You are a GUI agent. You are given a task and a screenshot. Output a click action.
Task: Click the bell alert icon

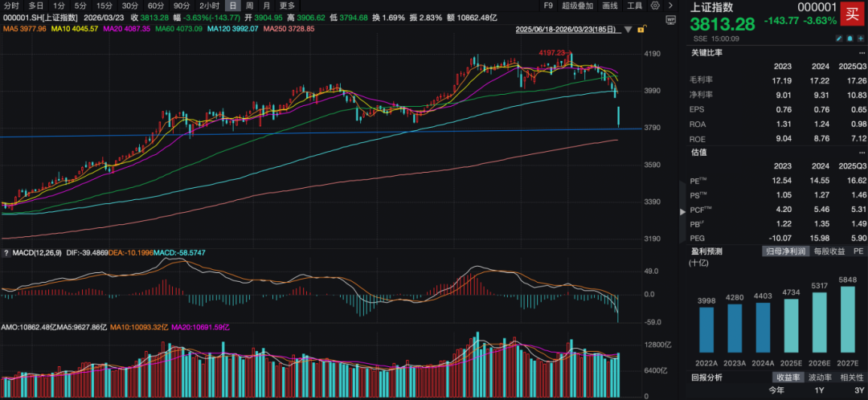pyautogui.click(x=849, y=39)
